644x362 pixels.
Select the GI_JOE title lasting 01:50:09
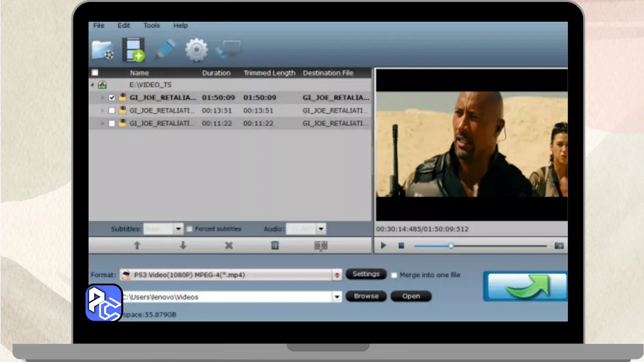click(230, 98)
